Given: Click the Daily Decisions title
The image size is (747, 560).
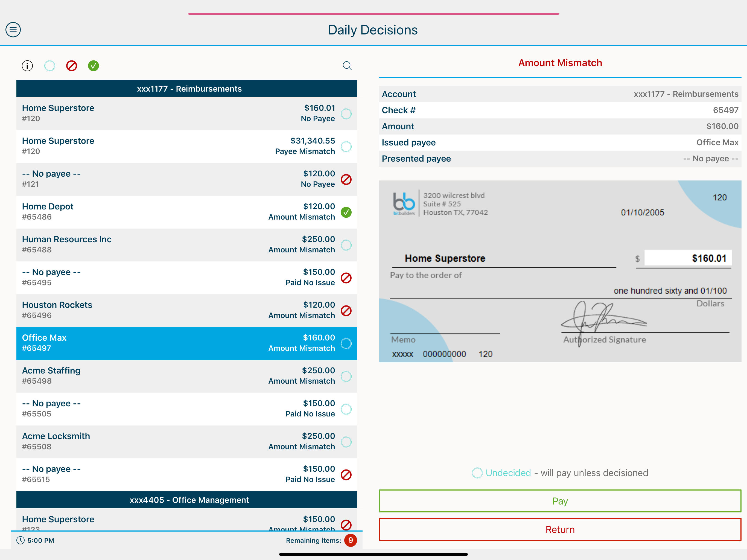Looking at the screenshot, I should tap(373, 30).
